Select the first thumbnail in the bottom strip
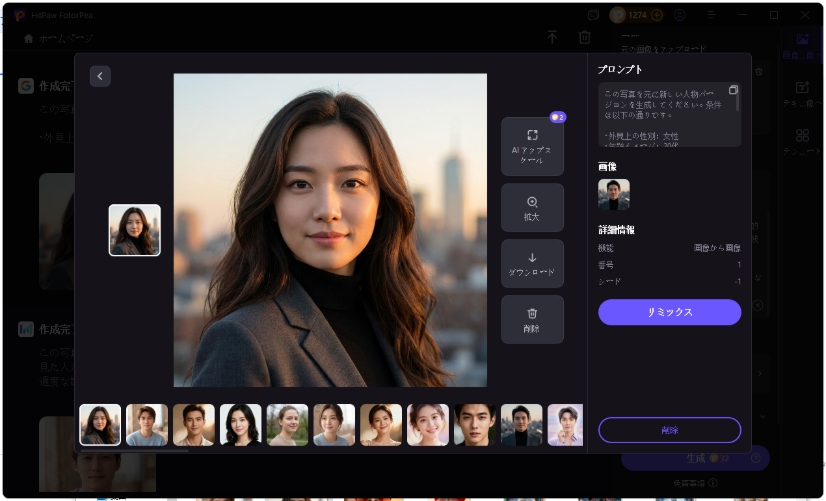 click(100, 425)
